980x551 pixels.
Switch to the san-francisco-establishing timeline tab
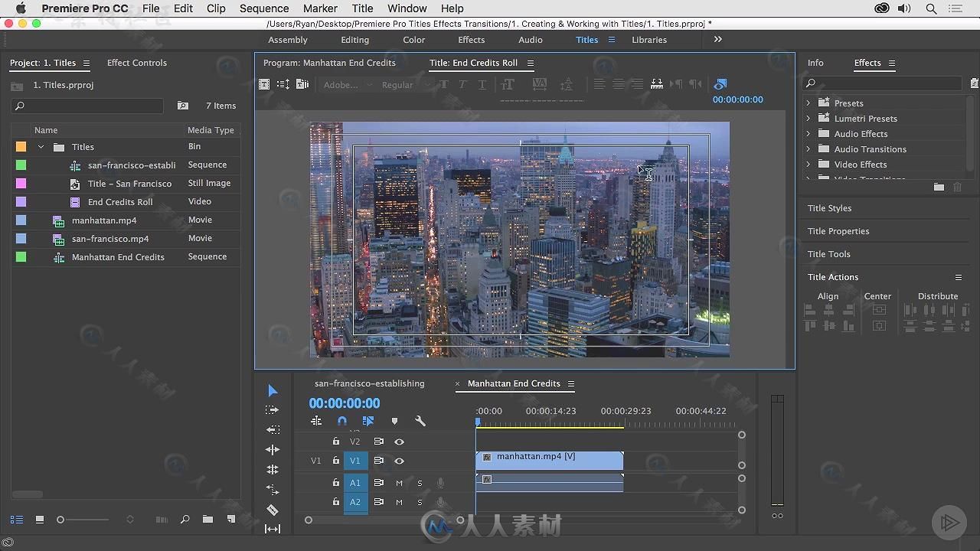[369, 383]
